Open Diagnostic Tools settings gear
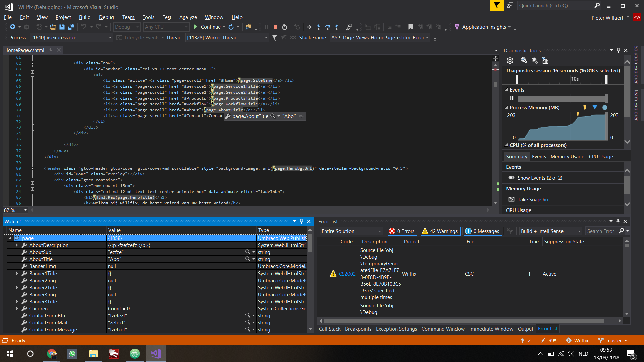The image size is (644, 362). [510, 61]
